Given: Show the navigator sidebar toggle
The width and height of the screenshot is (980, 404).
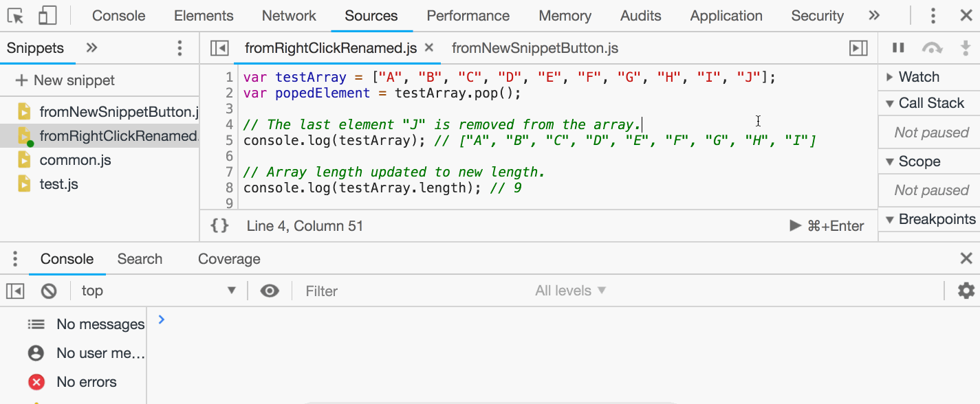Looking at the screenshot, I should (x=219, y=48).
